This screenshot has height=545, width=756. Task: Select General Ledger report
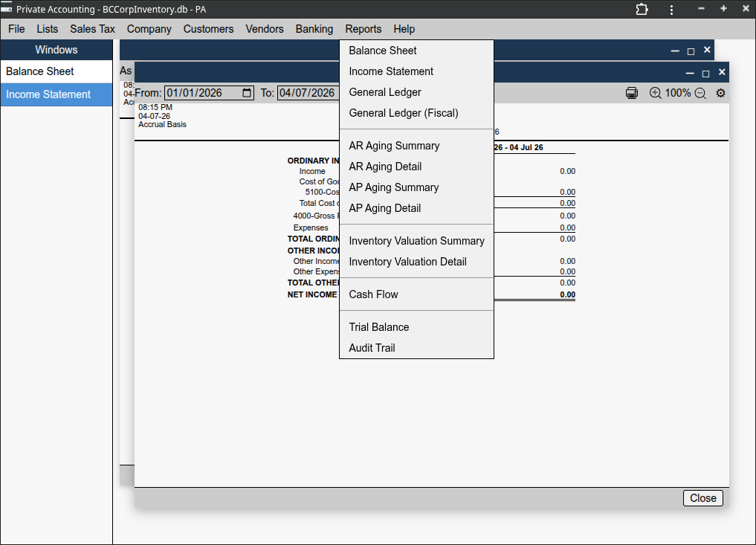pyautogui.click(x=416, y=92)
